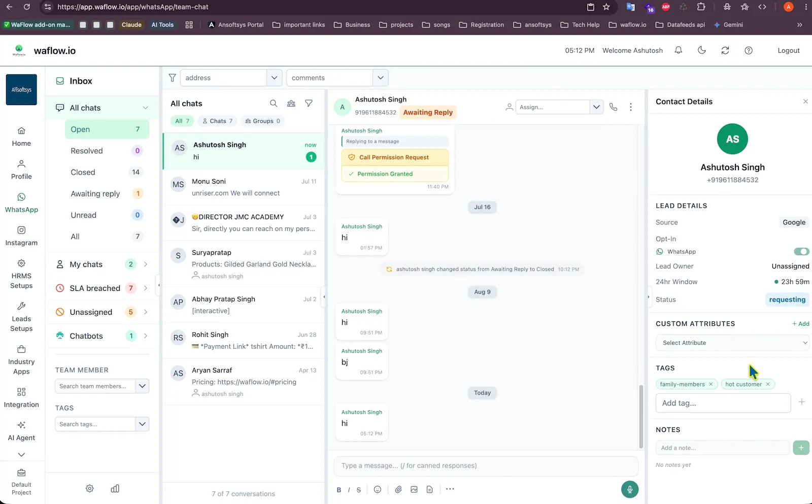Open the AI Agent sidebar icon
812x504 pixels.
[x=21, y=431]
